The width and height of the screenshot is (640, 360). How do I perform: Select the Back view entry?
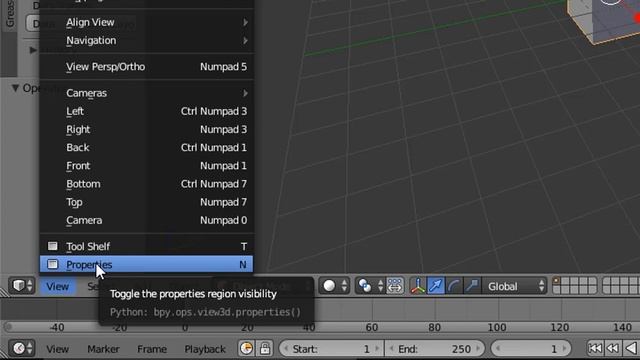146,147
